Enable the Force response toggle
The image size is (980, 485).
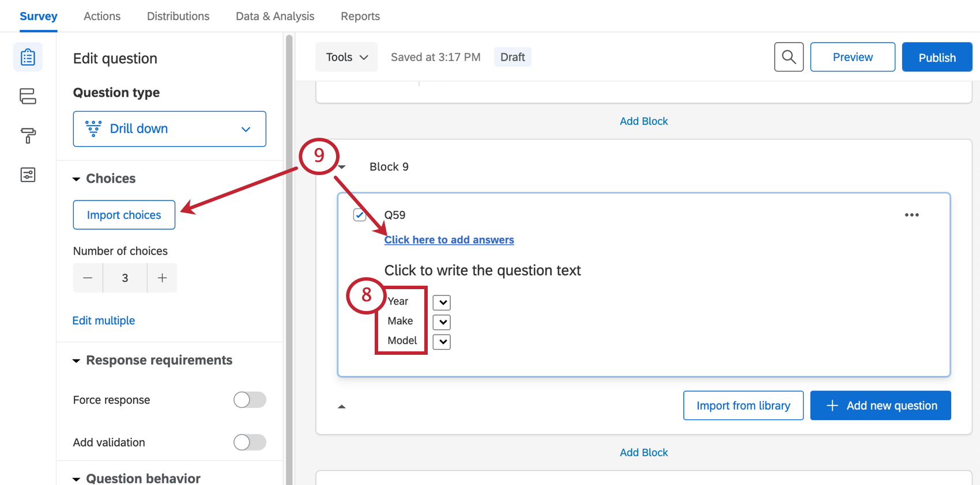(x=250, y=400)
